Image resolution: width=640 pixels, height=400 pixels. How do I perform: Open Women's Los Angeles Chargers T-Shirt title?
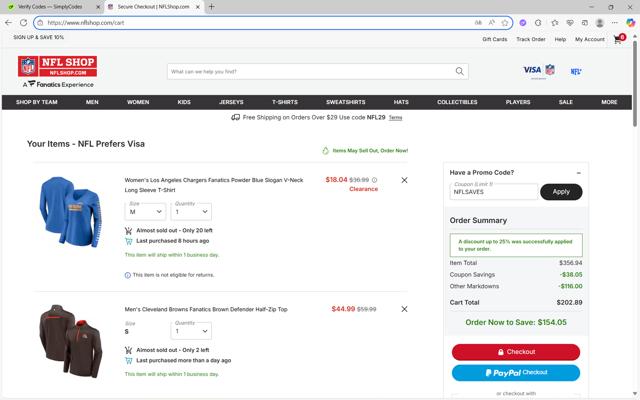click(x=214, y=185)
